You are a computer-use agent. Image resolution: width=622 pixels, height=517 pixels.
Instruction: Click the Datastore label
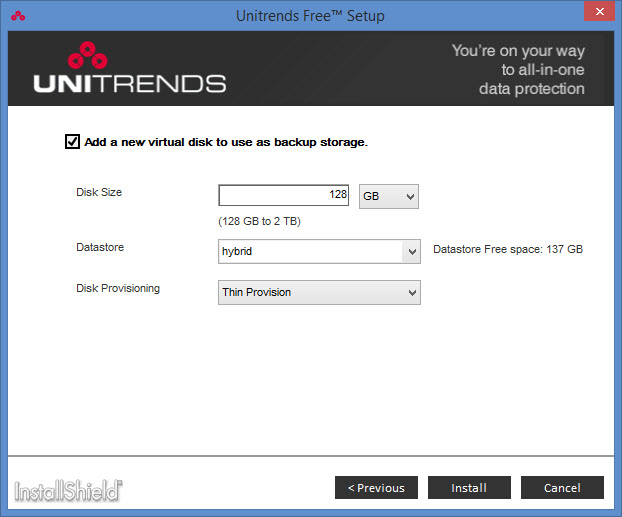coord(100,247)
